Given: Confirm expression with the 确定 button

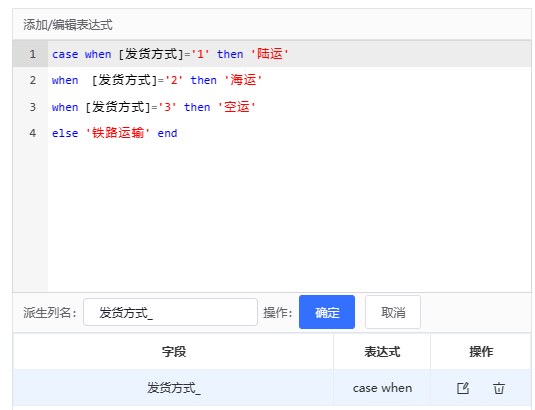Looking at the screenshot, I should pos(327,312).
